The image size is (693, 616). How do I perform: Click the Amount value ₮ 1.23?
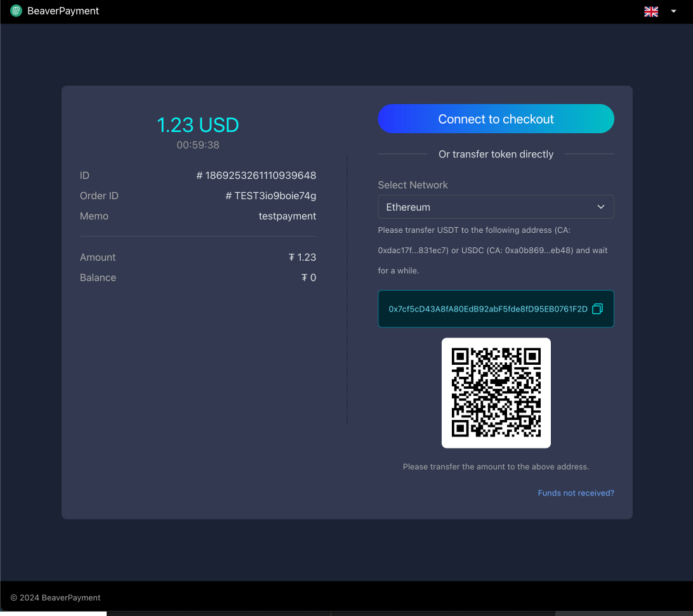302,257
